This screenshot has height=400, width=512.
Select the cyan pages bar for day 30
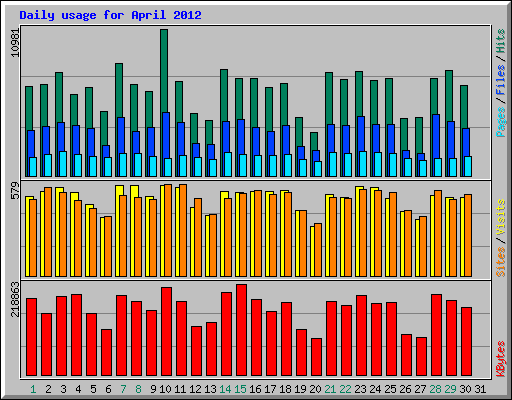click(x=468, y=166)
